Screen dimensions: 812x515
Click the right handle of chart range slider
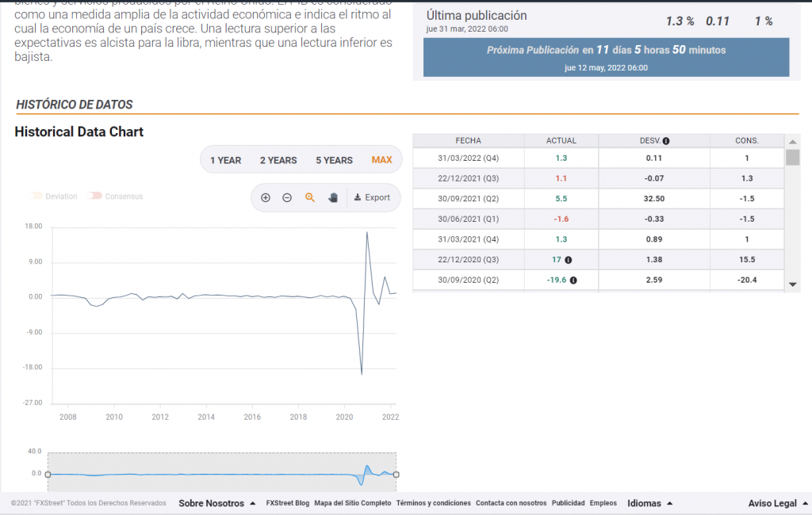coord(396,475)
